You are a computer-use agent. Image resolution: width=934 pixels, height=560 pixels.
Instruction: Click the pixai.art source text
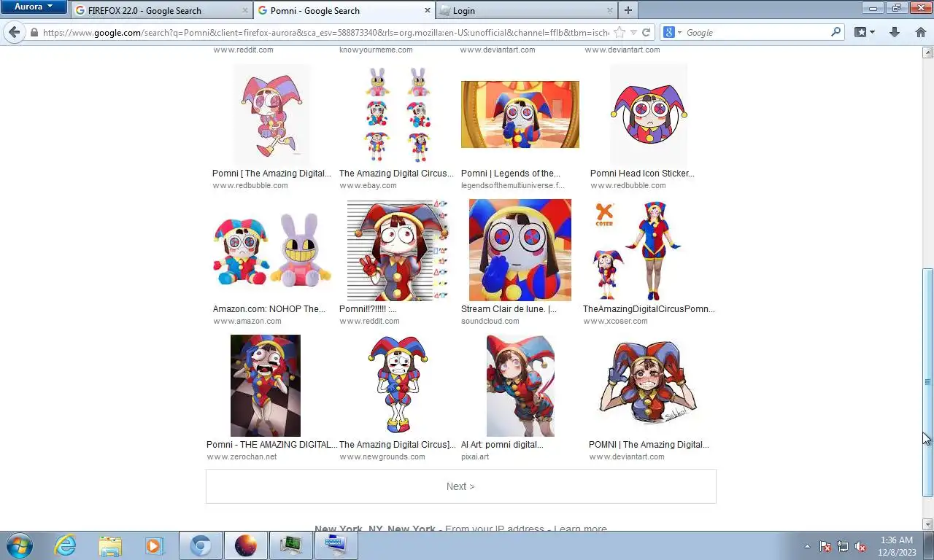pos(475,457)
